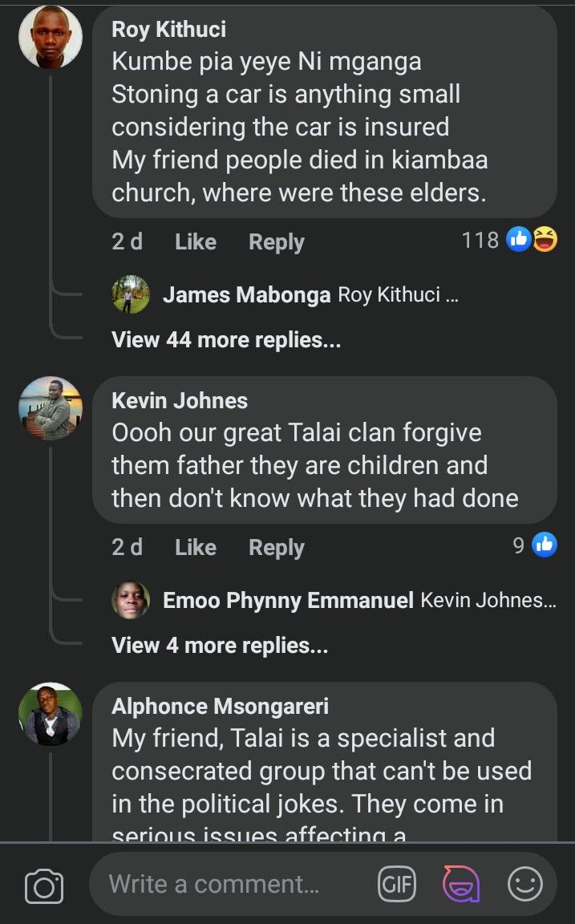Tap James Mabonga's small reply avatar

click(x=131, y=294)
